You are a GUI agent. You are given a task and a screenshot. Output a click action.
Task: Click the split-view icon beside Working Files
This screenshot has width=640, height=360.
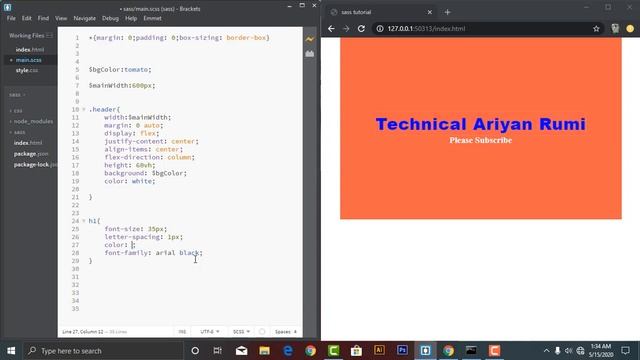(49, 36)
